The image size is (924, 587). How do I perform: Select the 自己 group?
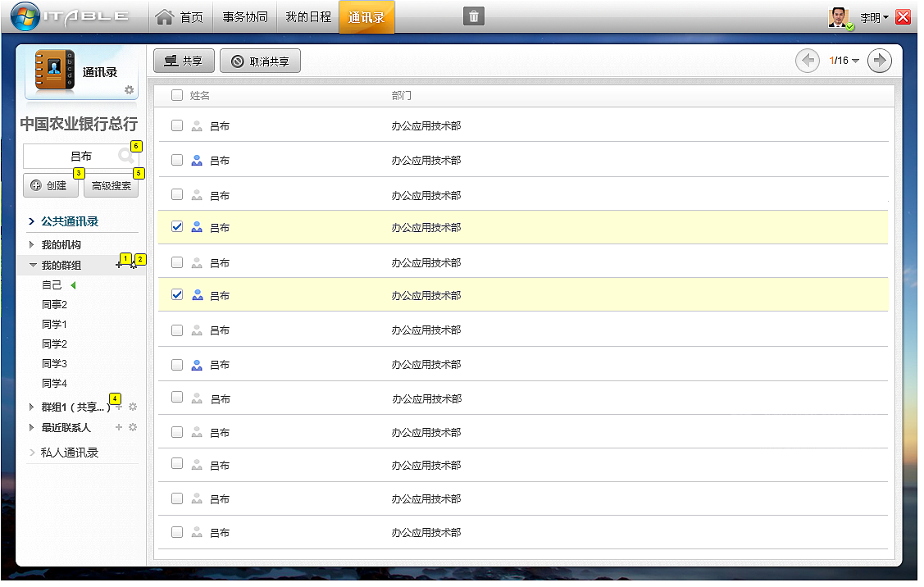pos(52,285)
